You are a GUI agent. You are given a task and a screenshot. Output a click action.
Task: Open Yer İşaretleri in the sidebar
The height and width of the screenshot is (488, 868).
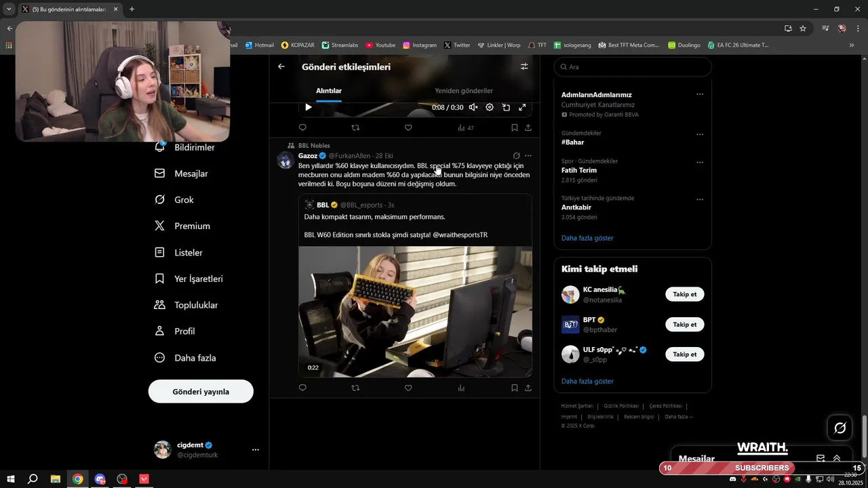pos(189,279)
